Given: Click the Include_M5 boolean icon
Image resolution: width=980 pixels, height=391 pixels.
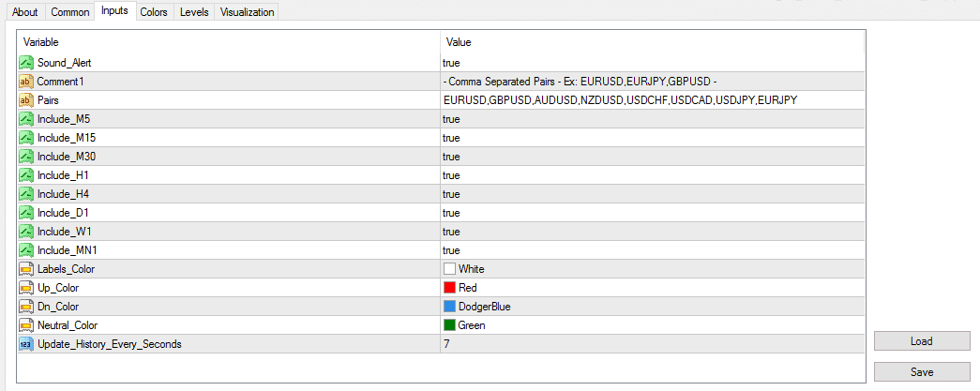Looking at the screenshot, I should coord(25,119).
